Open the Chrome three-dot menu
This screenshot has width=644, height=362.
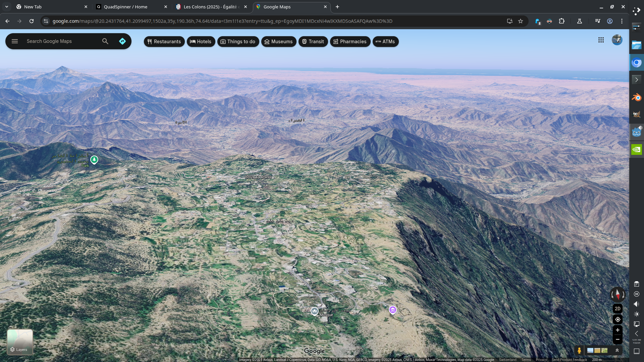(622, 21)
